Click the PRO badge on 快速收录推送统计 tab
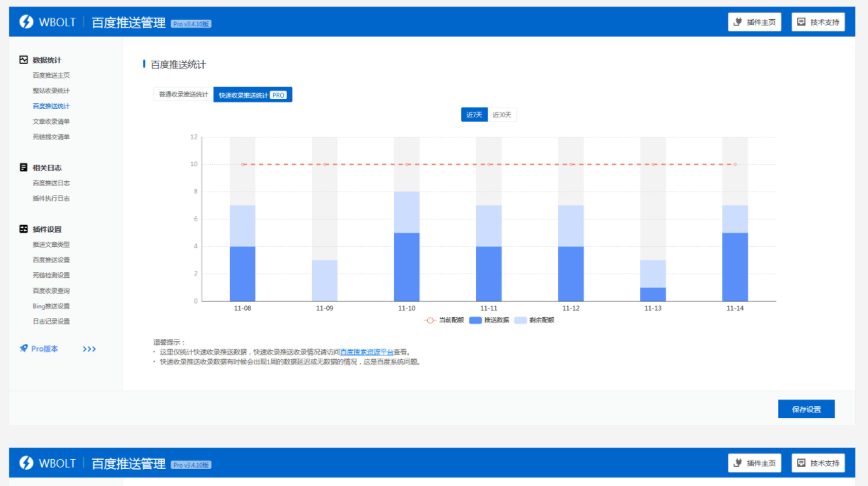This screenshot has width=868, height=486. coord(279,95)
